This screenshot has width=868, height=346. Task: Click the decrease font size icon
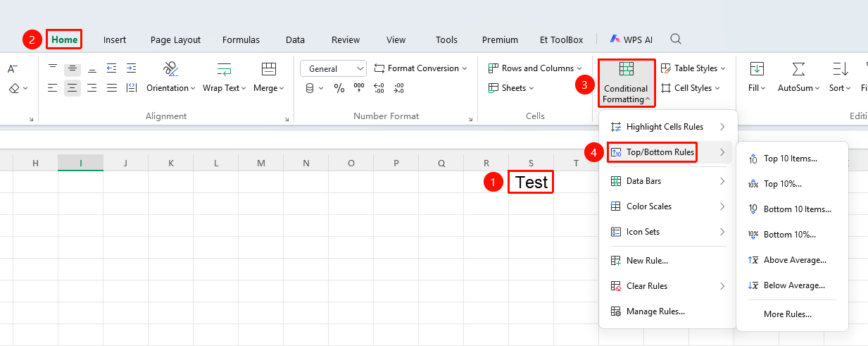tap(13, 68)
